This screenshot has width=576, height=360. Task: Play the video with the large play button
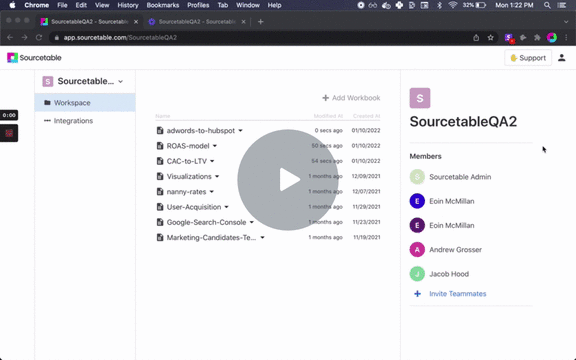point(288,180)
